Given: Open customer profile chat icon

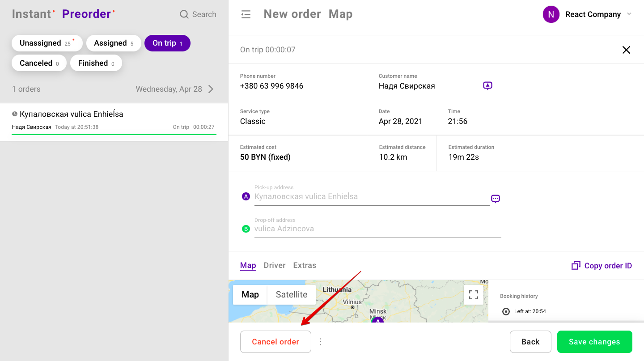Looking at the screenshot, I should click(487, 85).
